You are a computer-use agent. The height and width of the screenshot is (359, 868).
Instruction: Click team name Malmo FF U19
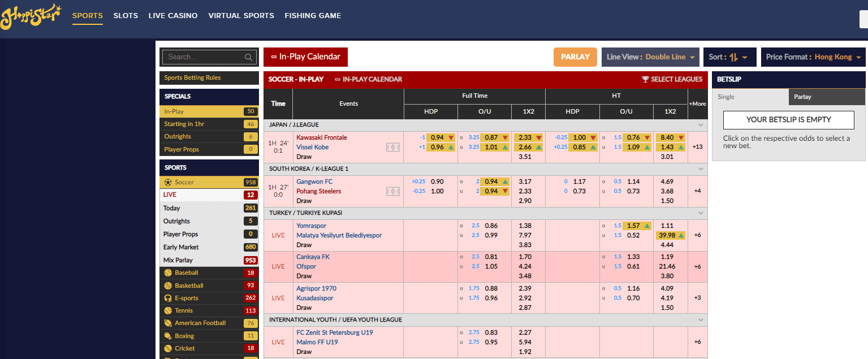[x=317, y=342]
